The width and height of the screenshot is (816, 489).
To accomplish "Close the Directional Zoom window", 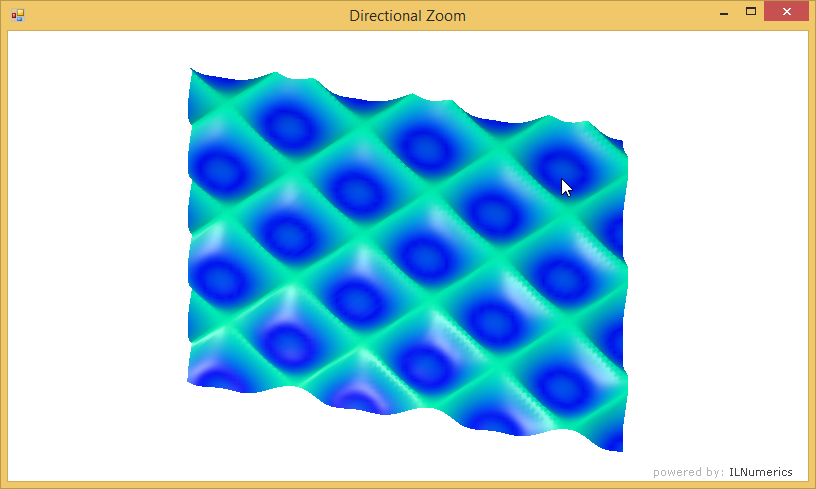I will pos(786,11).
